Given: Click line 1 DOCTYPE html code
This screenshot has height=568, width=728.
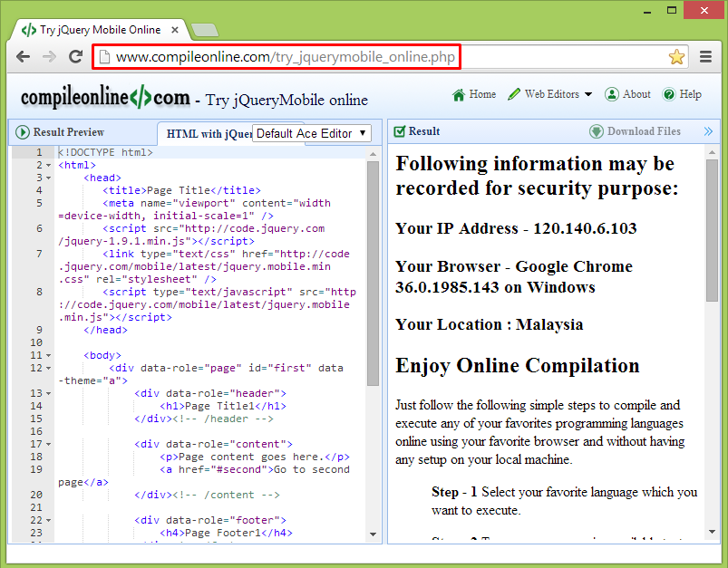Looking at the screenshot, I should tap(105, 153).
